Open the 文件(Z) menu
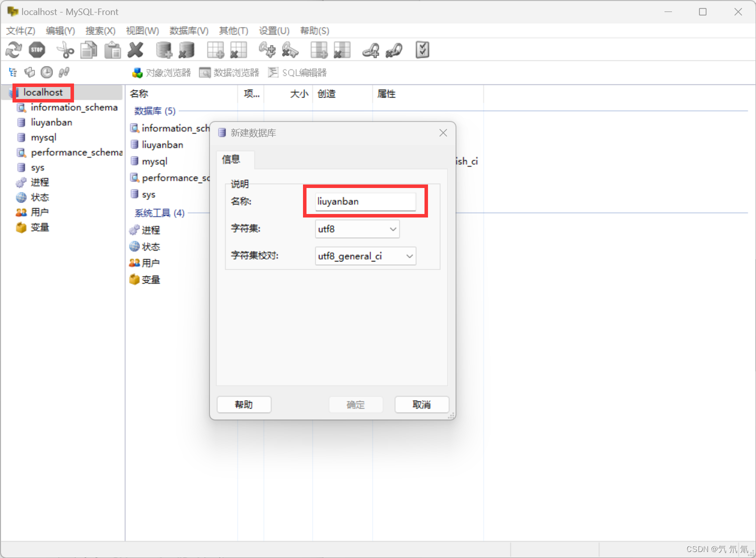The image size is (756, 558). point(20,31)
